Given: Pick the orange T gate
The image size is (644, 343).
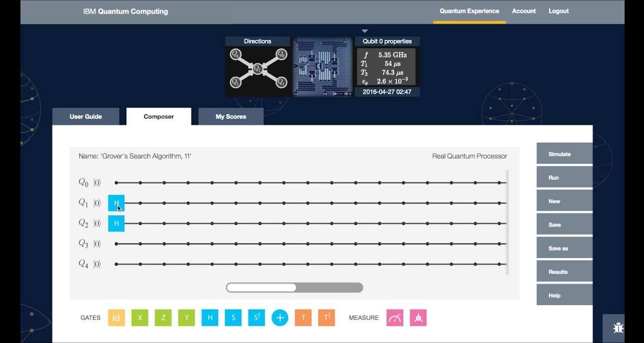Looking at the screenshot, I should 303,318.
